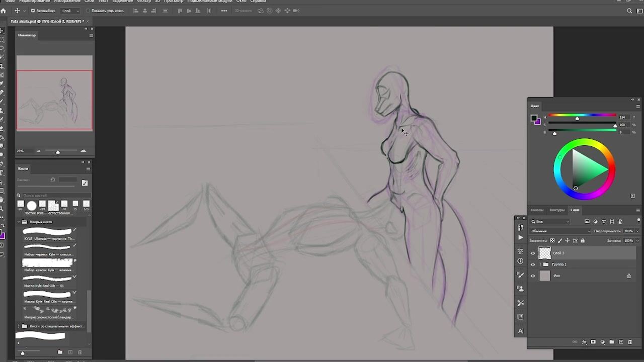Collapse the Мокрые кисти brush folder

click(19, 222)
